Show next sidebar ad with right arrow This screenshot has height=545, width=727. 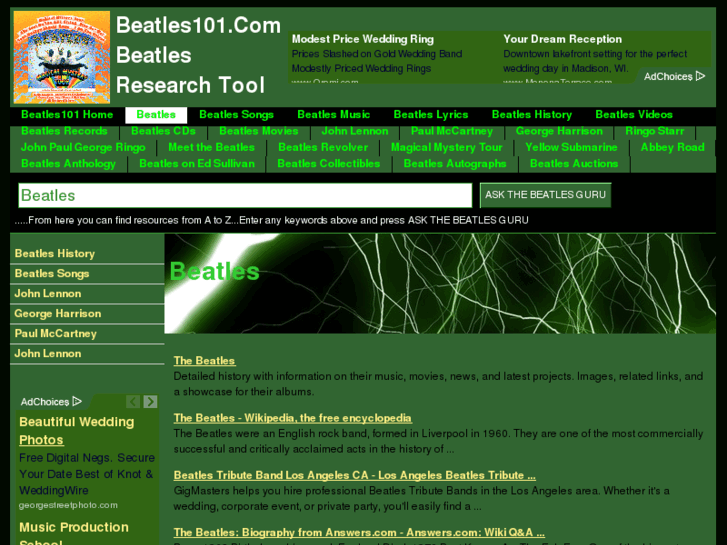[150, 402]
